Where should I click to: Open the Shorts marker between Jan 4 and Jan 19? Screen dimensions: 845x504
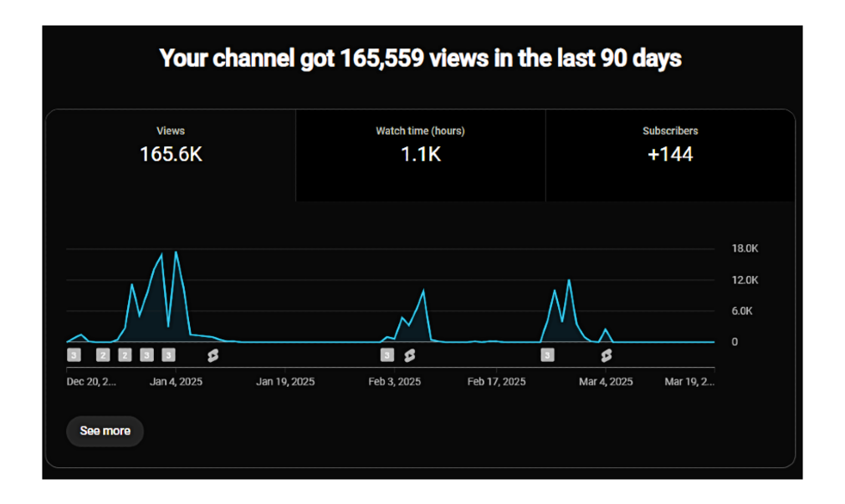tap(213, 355)
